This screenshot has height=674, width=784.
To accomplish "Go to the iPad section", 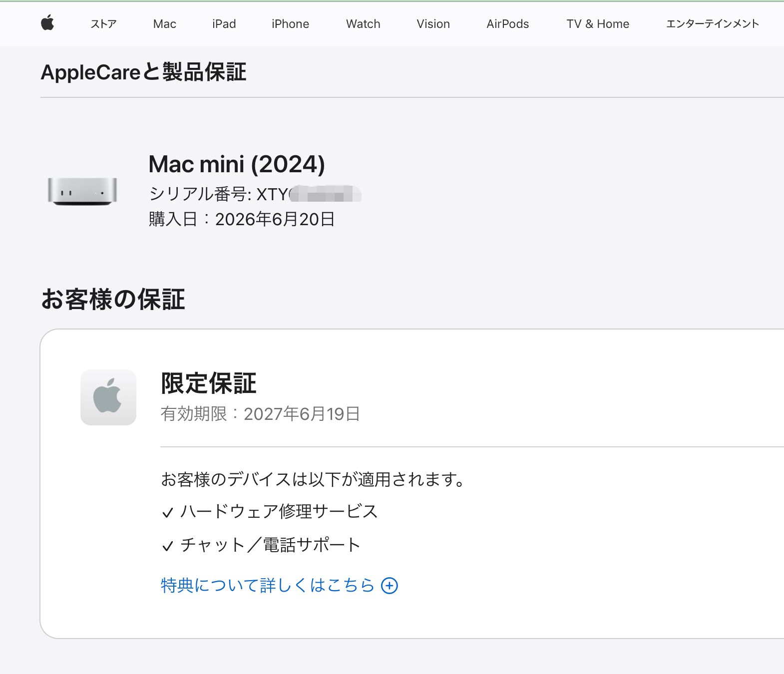I will 224,24.
